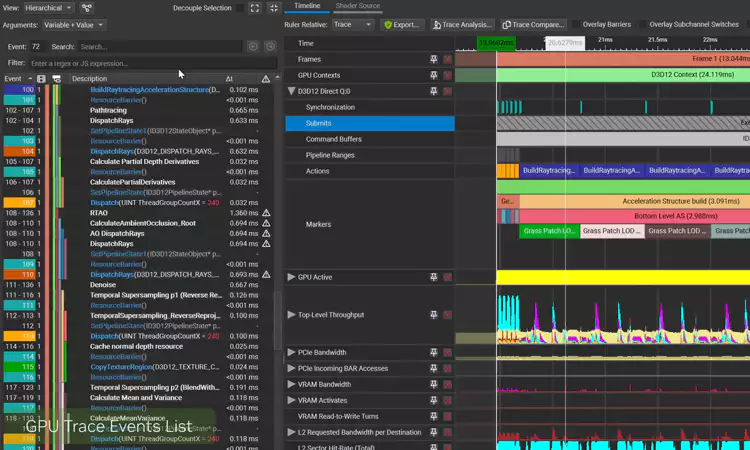The height and width of the screenshot is (450, 750).
Task: Pin the VRAM Read-to-Write Turns row
Action: 433,416
